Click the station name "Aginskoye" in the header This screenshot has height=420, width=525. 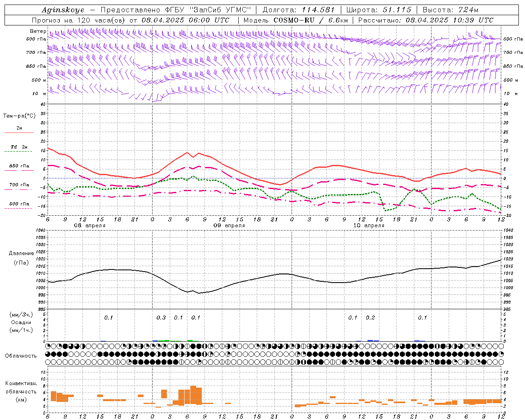[x=63, y=10]
